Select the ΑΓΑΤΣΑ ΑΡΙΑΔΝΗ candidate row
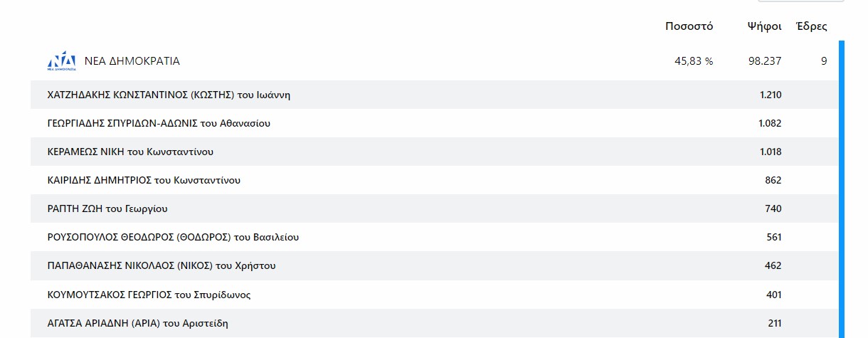The width and height of the screenshot is (868, 338). coord(435,322)
